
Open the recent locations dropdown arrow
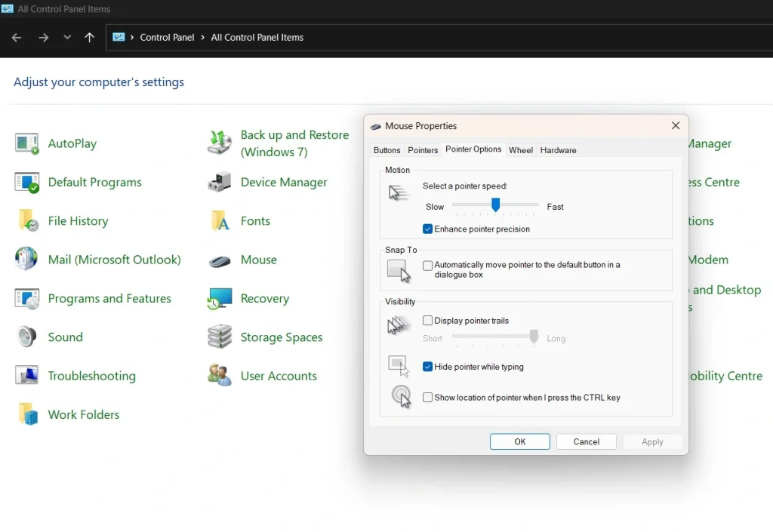(x=66, y=36)
